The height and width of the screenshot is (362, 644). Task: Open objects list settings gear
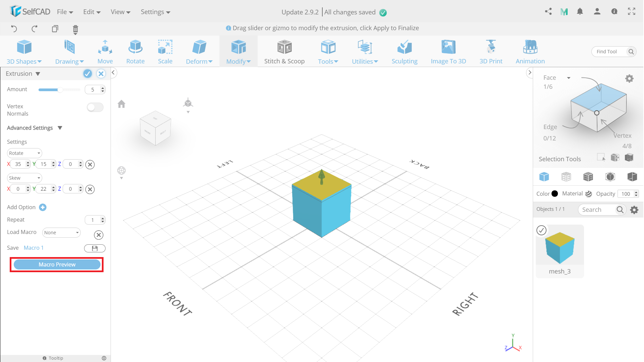634,210
